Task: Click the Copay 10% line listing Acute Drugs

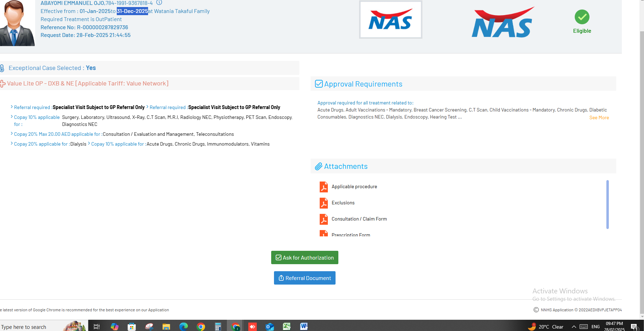Action: click(x=180, y=144)
